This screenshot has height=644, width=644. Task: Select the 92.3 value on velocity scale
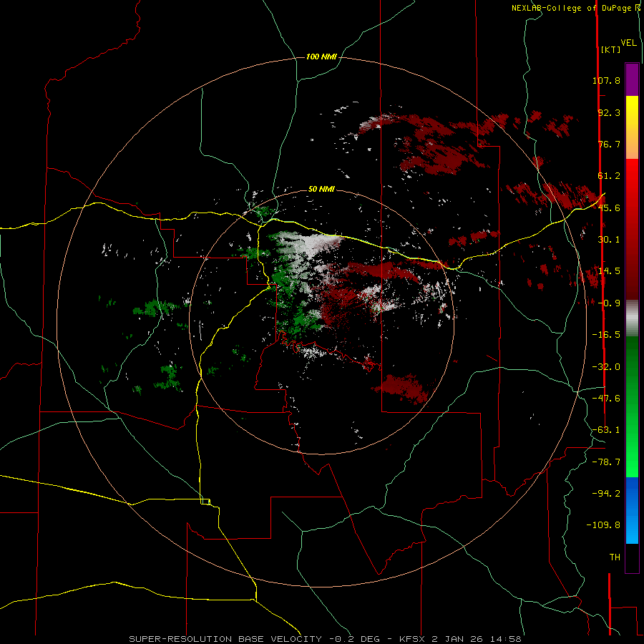(609, 112)
